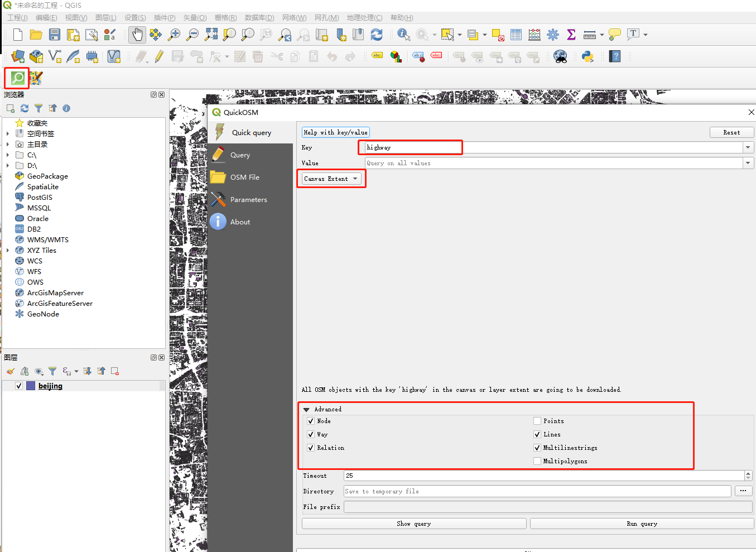756x552 pixels.
Task: Expand the XYZ Tiles tree node
Action: pyautogui.click(x=8, y=251)
